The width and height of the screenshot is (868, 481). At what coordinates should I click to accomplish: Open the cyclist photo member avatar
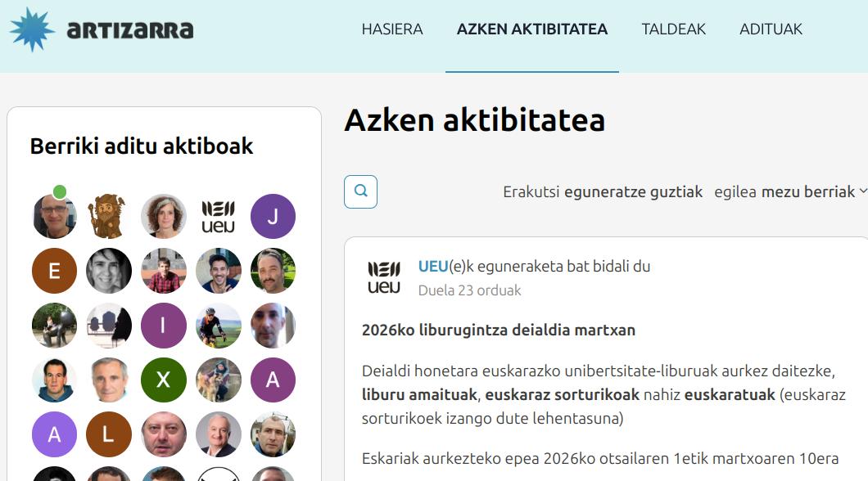pyautogui.click(x=218, y=326)
